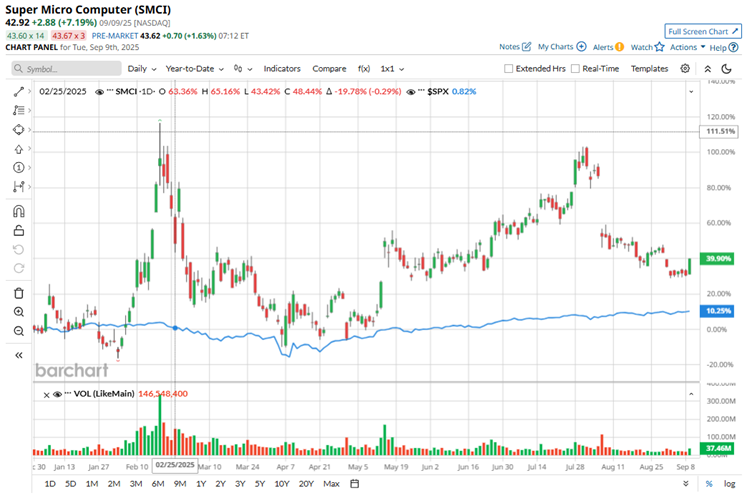This screenshot has width=752, height=498.
Task: Undo the last chart action
Action: tap(18, 249)
